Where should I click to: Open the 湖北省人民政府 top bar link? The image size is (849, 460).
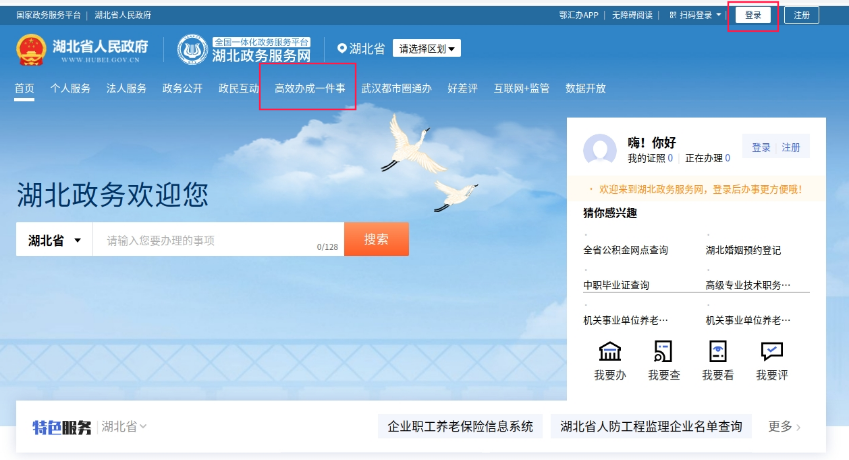click(x=123, y=15)
